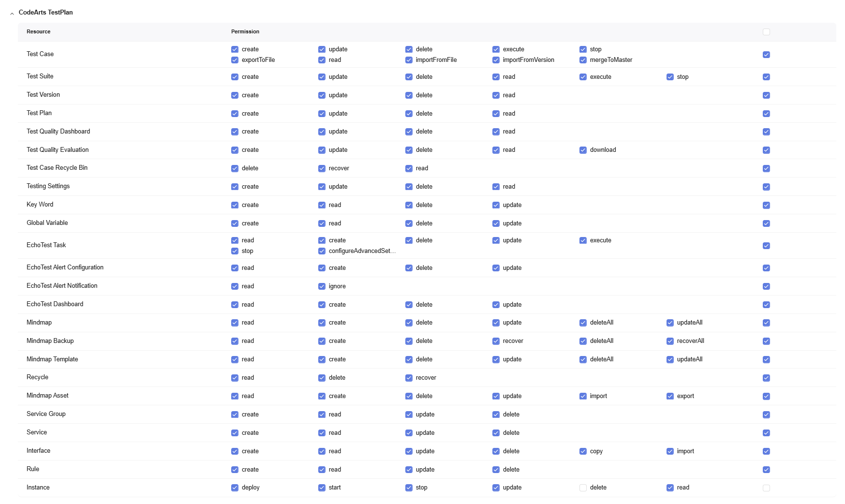Click the Instance resource label
The width and height of the screenshot is (845, 504).
(38, 488)
